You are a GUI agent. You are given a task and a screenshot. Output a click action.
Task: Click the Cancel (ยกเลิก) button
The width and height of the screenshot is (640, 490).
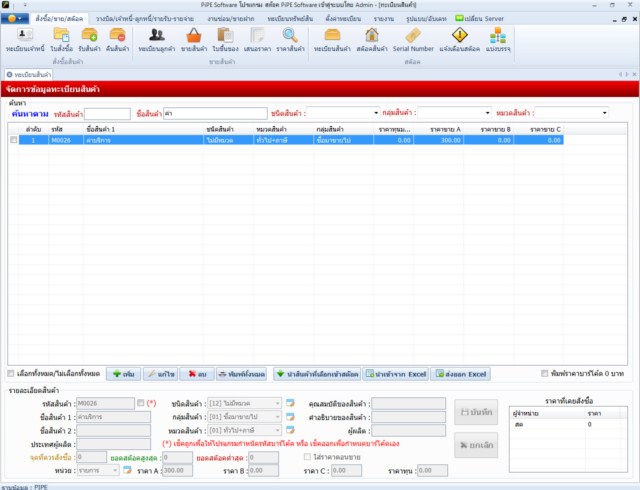point(476,445)
